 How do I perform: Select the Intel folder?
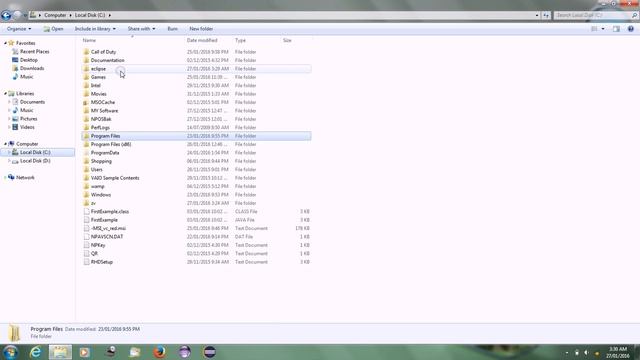tap(96, 85)
